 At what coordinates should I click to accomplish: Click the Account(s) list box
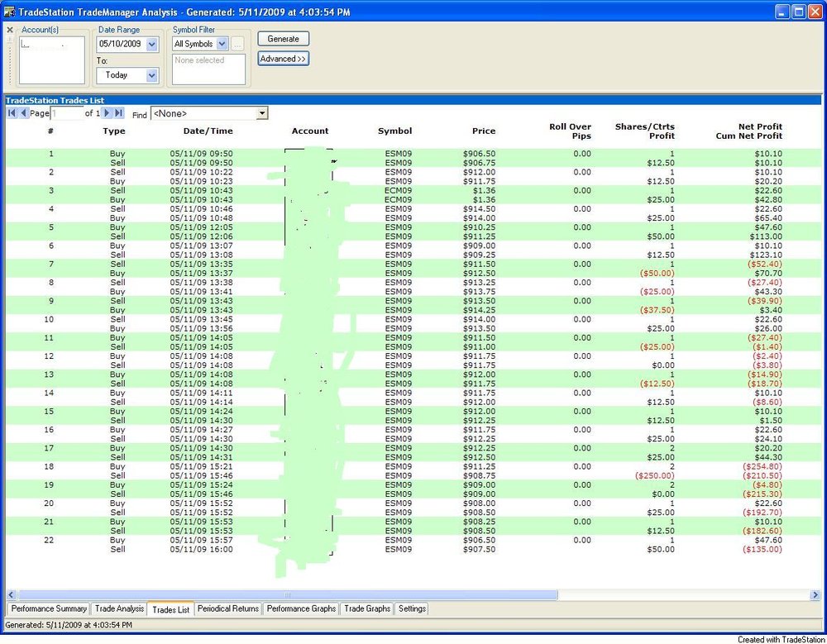pyautogui.click(x=51, y=60)
